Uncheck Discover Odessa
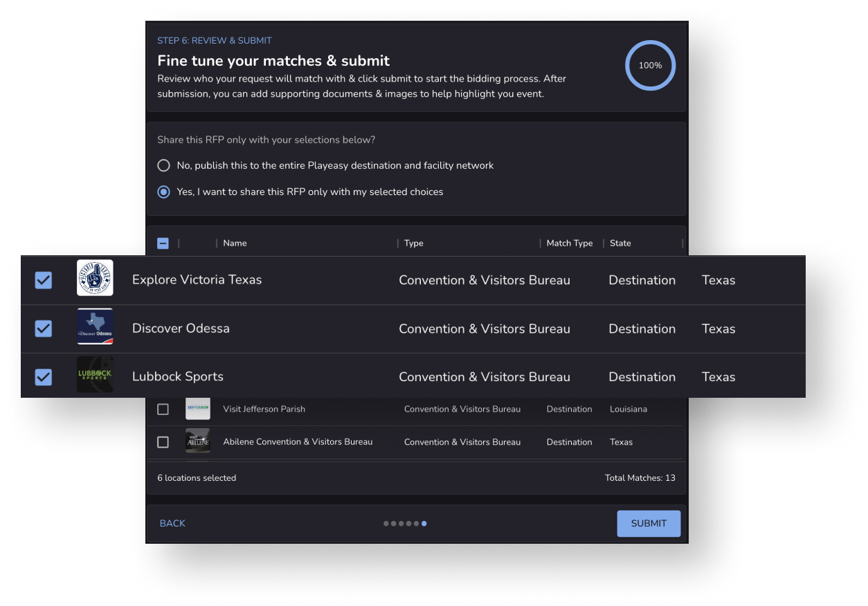 pyautogui.click(x=43, y=329)
